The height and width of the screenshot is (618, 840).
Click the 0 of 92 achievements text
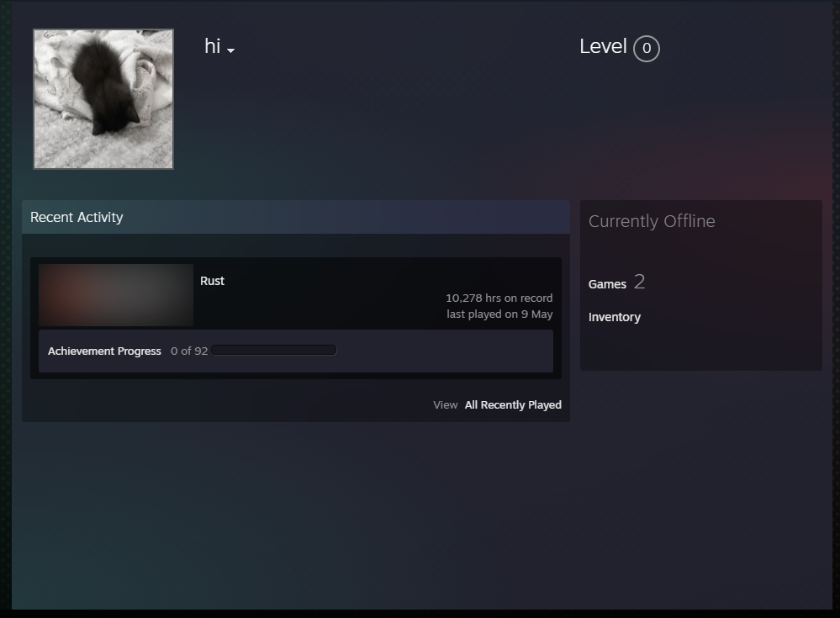(x=188, y=351)
